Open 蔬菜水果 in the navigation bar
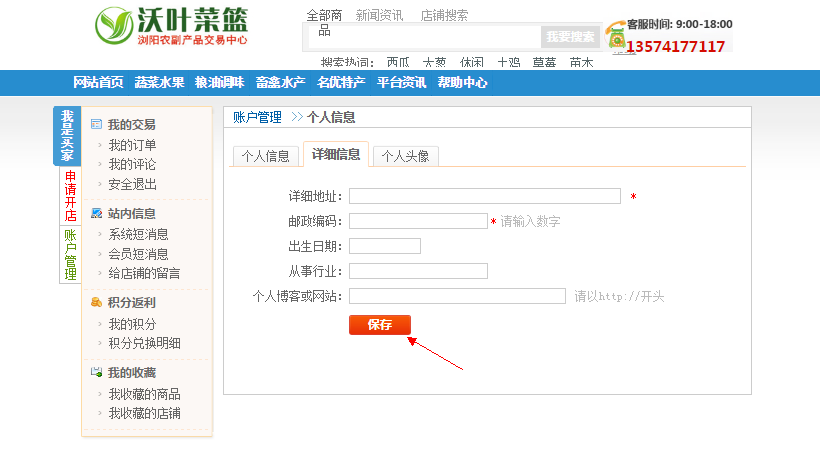The width and height of the screenshot is (820, 464). pyautogui.click(x=159, y=83)
